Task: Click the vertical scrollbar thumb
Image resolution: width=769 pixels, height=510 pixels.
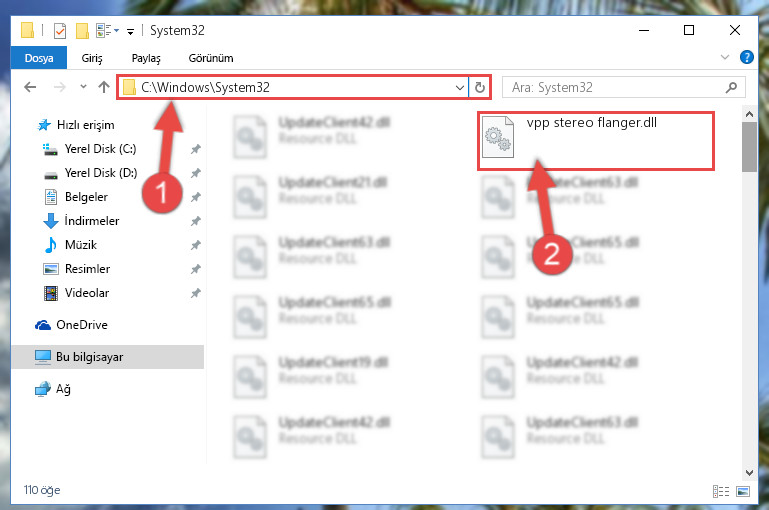Action: point(749,147)
